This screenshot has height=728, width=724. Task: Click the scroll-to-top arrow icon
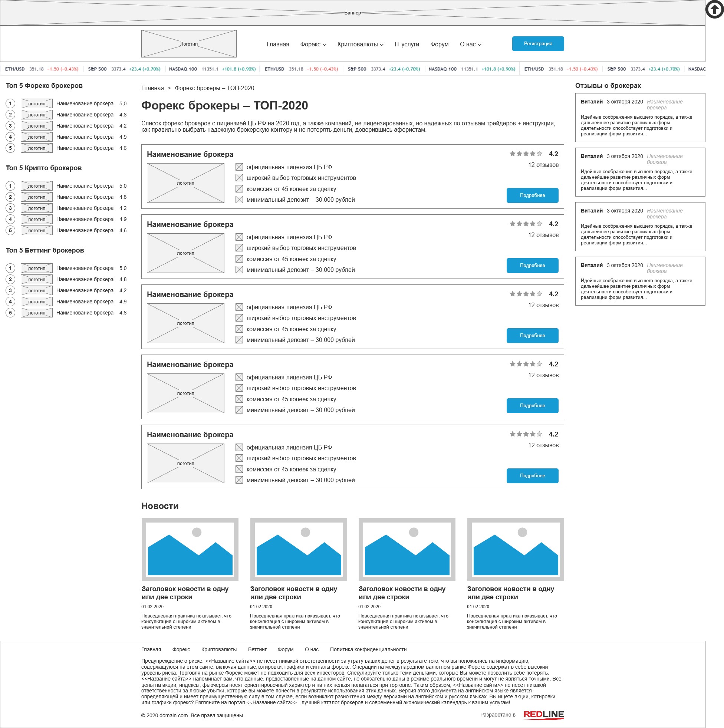click(x=714, y=10)
